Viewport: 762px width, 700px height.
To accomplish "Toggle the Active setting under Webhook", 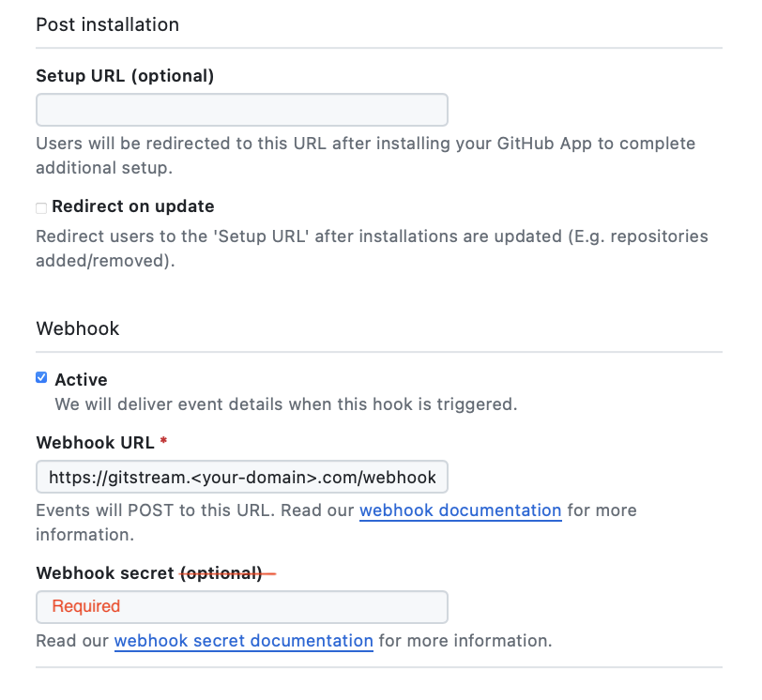I will coord(40,376).
